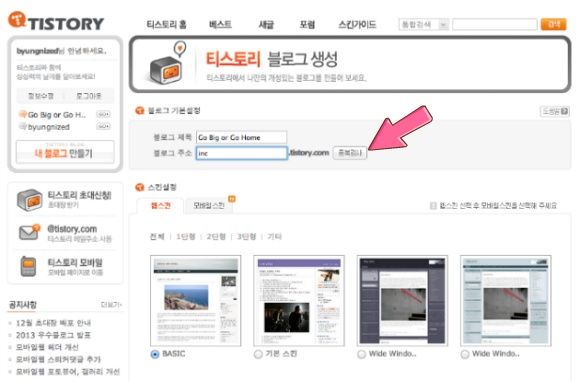This screenshot has width=580, height=381.
Task: Click the light blue Wide Windo.. skin thumbnail
Action: coord(506,300)
